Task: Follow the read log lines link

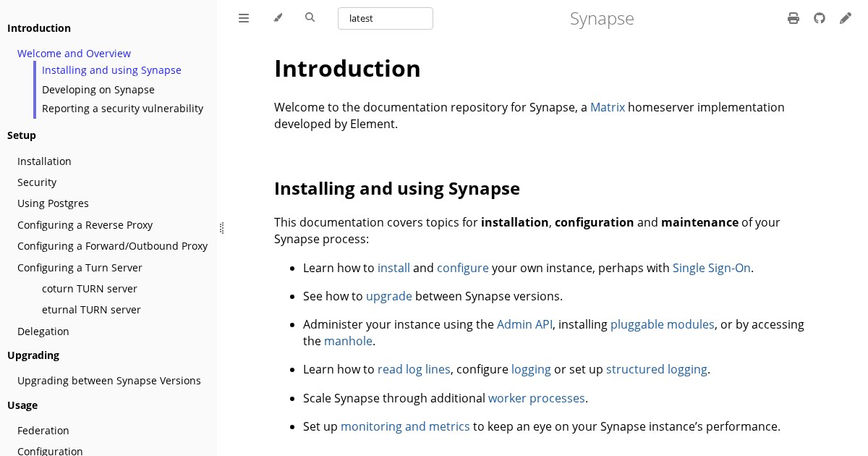Action: pyautogui.click(x=414, y=369)
